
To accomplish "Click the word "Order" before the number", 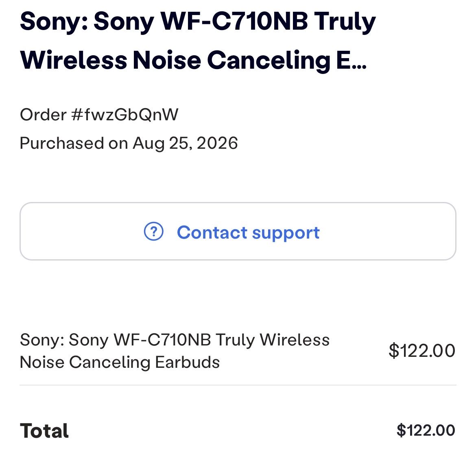I will [43, 115].
